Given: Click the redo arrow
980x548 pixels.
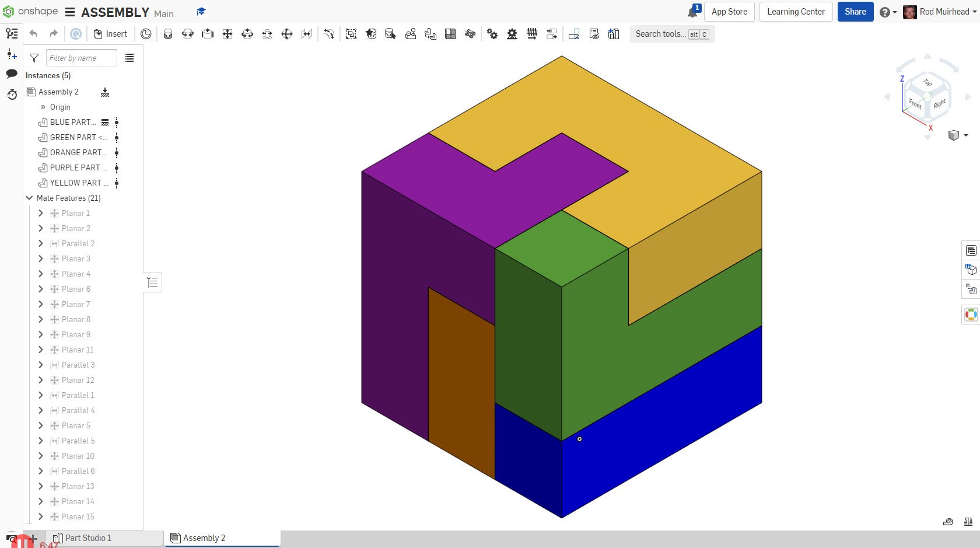Looking at the screenshot, I should click(x=54, y=34).
